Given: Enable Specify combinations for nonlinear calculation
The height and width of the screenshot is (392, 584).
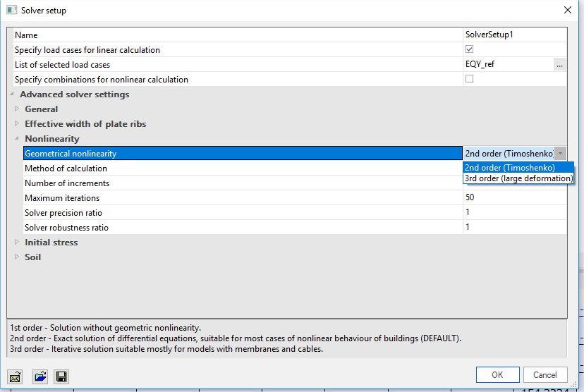Looking at the screenshot, I should point(469,80).
